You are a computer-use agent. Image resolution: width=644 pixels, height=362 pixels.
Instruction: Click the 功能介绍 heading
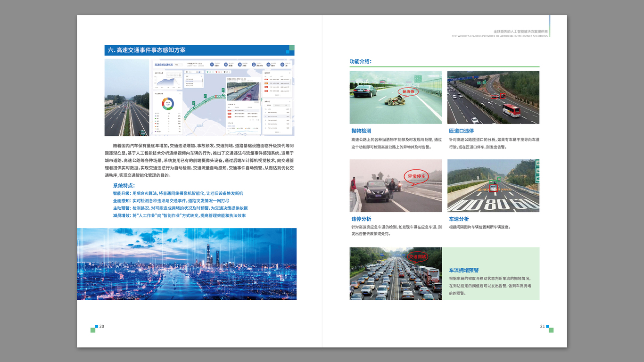click(361, 61)
